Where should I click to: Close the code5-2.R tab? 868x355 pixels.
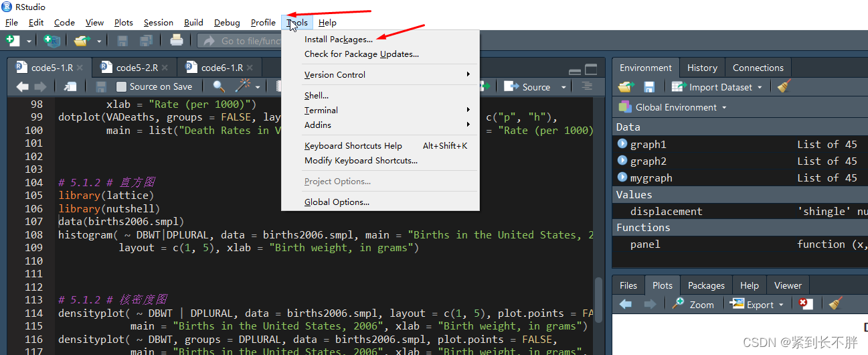[165, 68]
